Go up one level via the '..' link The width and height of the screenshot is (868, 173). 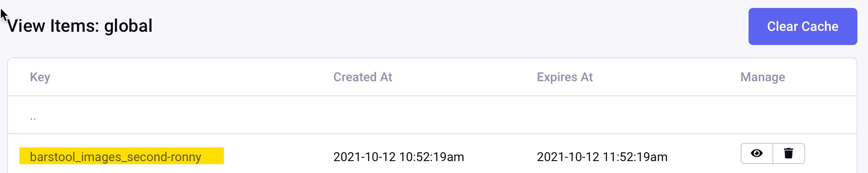coord(33,117)
